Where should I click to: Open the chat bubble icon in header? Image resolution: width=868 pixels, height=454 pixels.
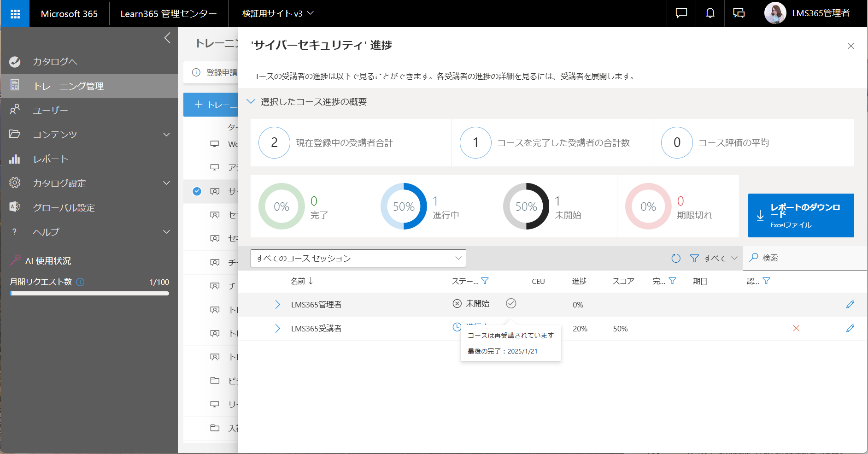click(681, 13)
